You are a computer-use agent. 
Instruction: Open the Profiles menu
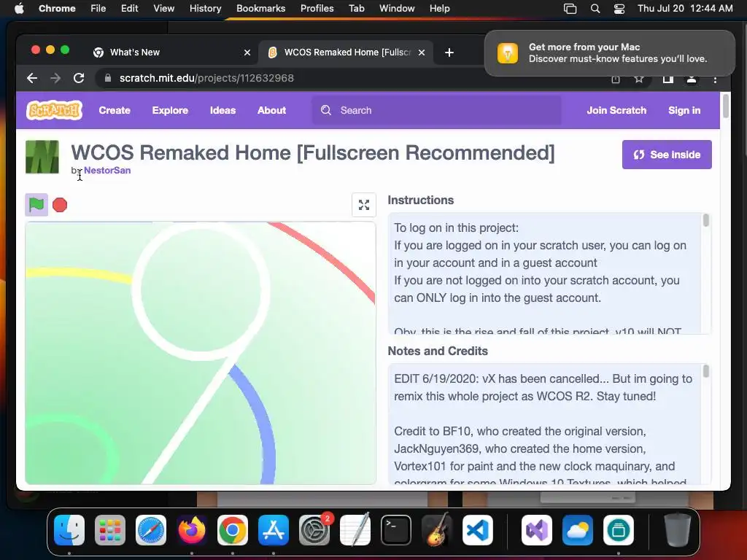(x=317, y=9)
